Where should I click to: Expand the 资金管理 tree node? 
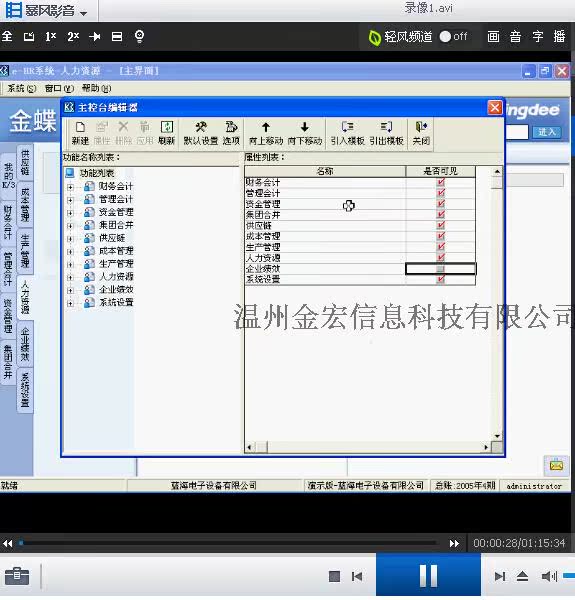tap(70, 213)
